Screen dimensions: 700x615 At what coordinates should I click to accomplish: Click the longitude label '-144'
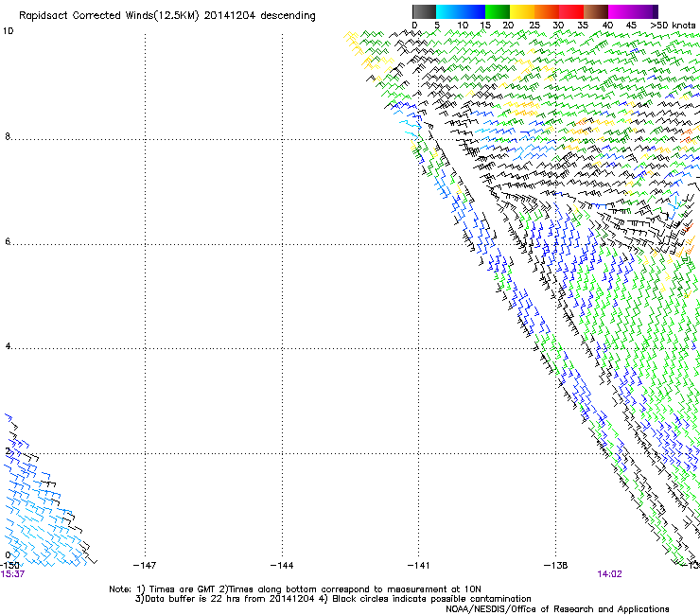tap(282, 566)
